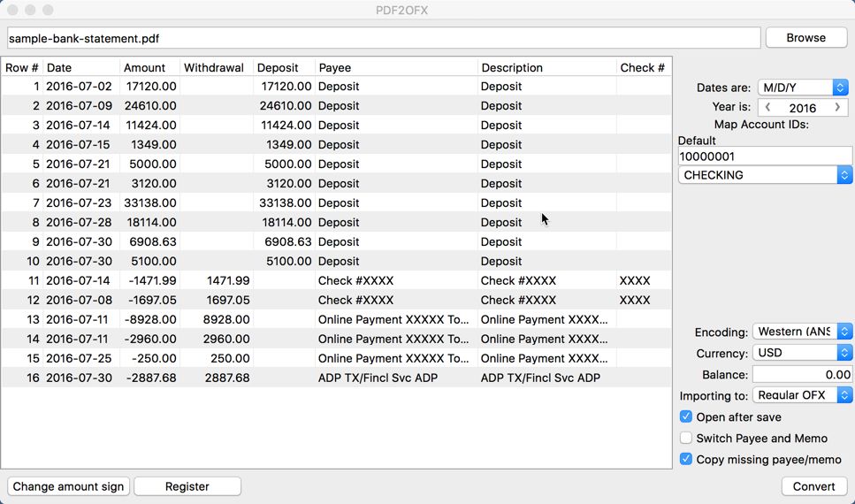Open the Dates are M/D/Y dropdown

click(x=803, y=88)
